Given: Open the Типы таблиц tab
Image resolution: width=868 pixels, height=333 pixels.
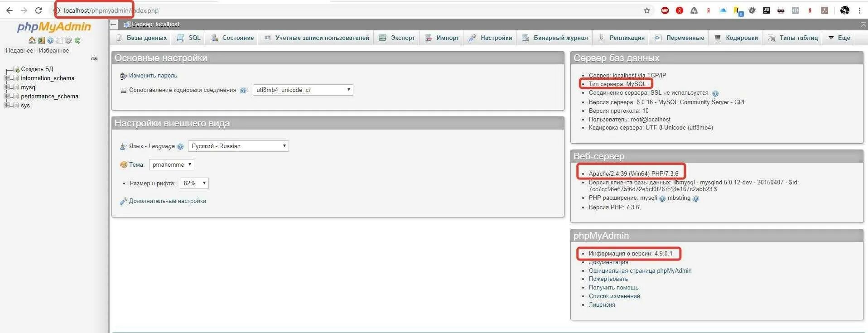Looking at the screenshot, I should point(793,38).
